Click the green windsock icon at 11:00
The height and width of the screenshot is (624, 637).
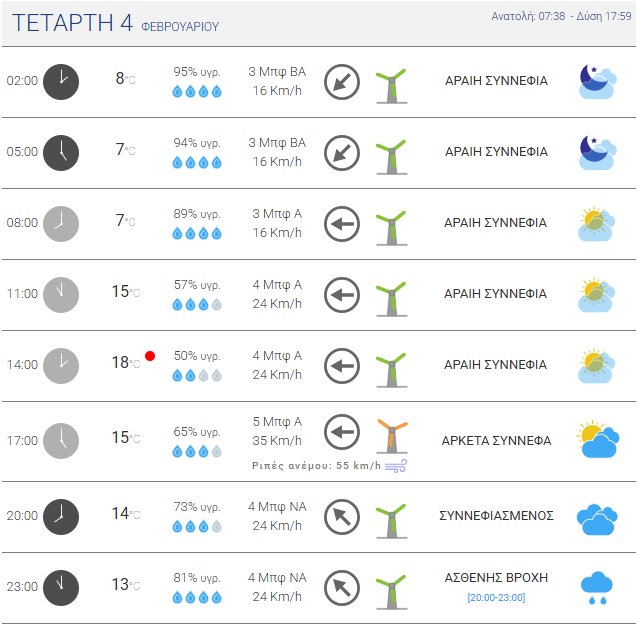390,295
